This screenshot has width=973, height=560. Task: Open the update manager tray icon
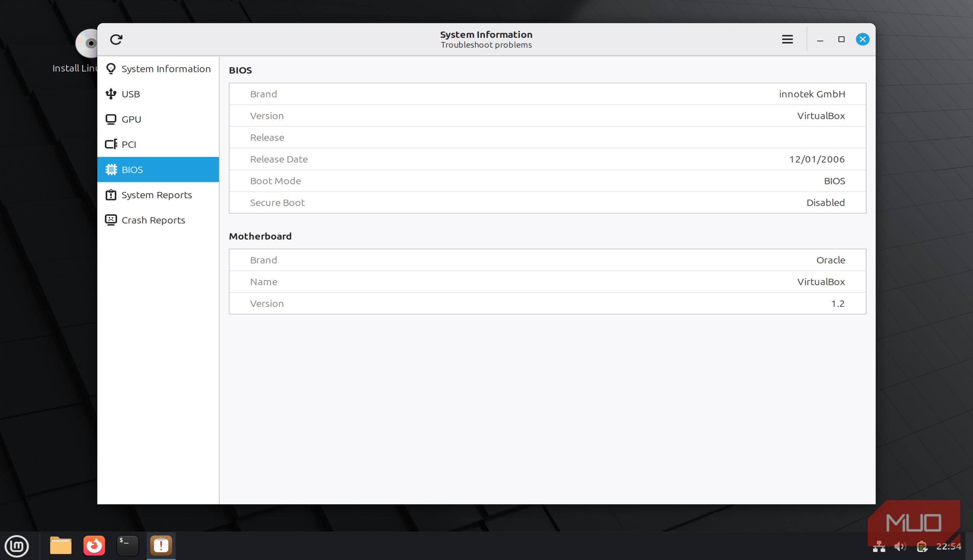(921, 546)
